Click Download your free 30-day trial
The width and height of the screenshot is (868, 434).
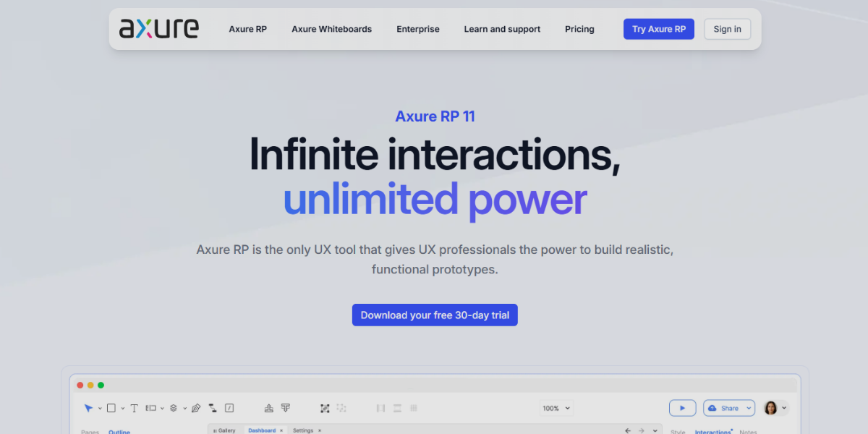[434, 315]
